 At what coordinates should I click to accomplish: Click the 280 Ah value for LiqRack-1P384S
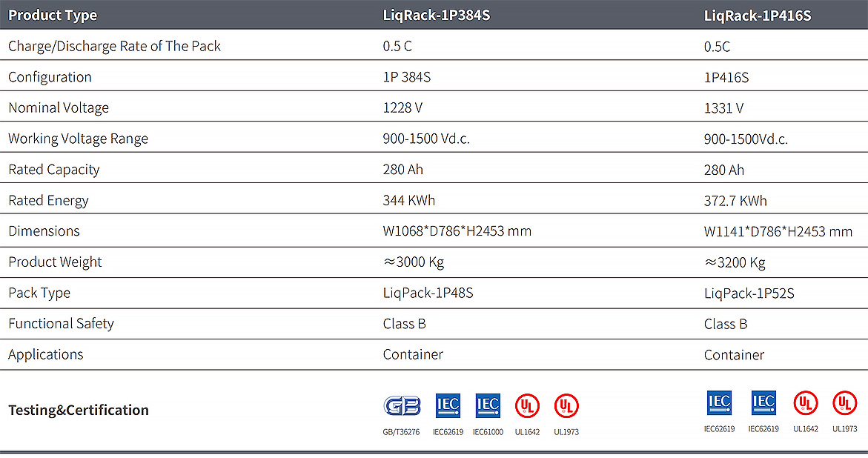click(x=403, y=169)
